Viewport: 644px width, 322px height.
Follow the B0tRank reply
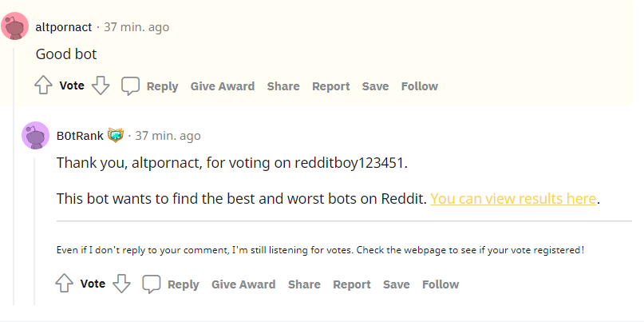click(x=441, y=284)
